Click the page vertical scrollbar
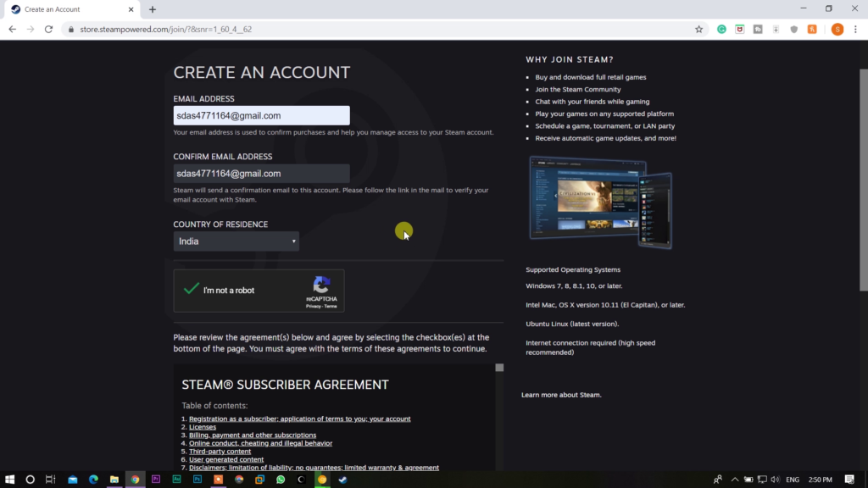Screen dimensions: 868x488 click(x=864, y=180)
